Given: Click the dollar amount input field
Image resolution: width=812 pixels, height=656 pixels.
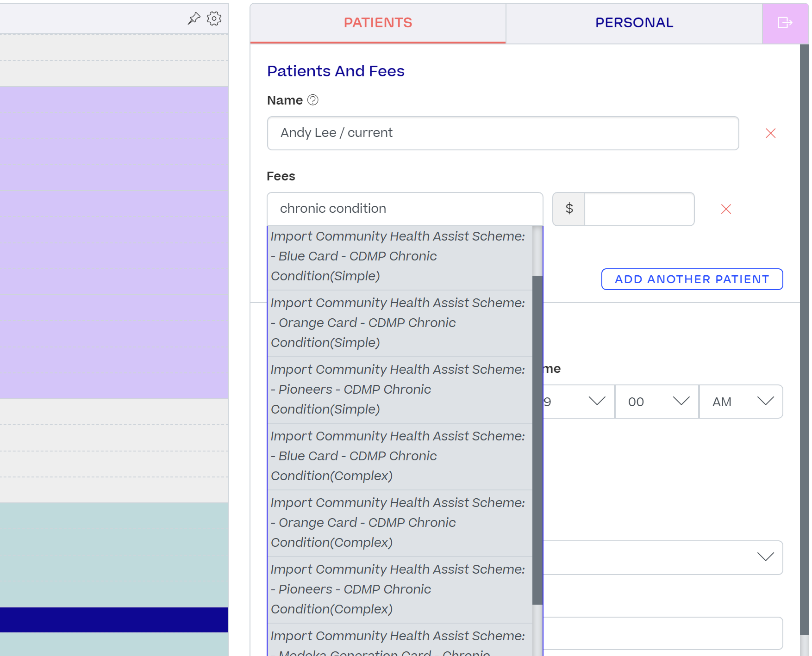Looking at the screenshot, I should click(639, 209).
